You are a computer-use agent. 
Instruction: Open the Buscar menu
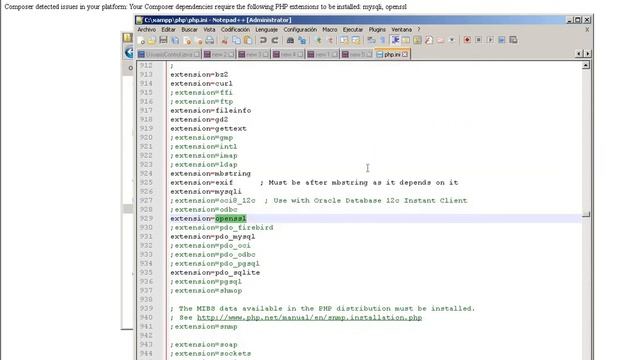click(189, 30)
